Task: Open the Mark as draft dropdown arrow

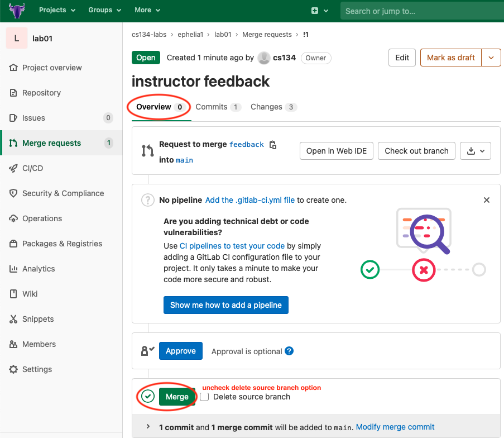Action: pyautogui.click(x=491, y=58)
